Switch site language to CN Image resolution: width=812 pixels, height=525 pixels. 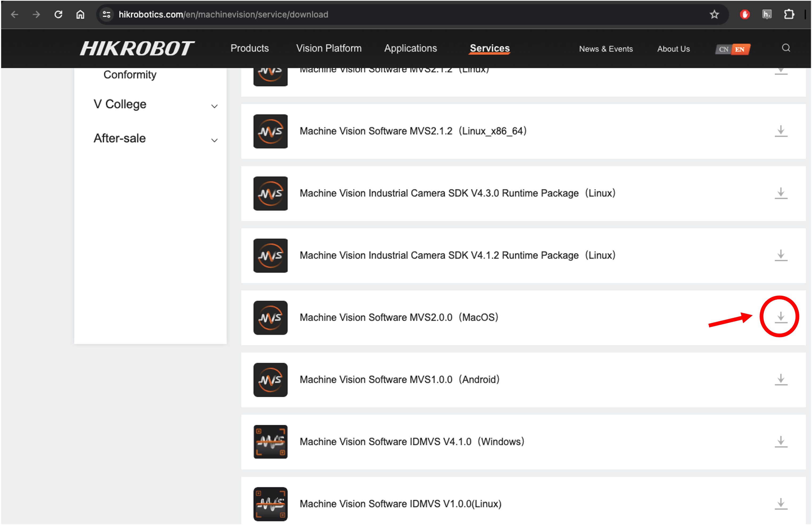pos(723,49)
